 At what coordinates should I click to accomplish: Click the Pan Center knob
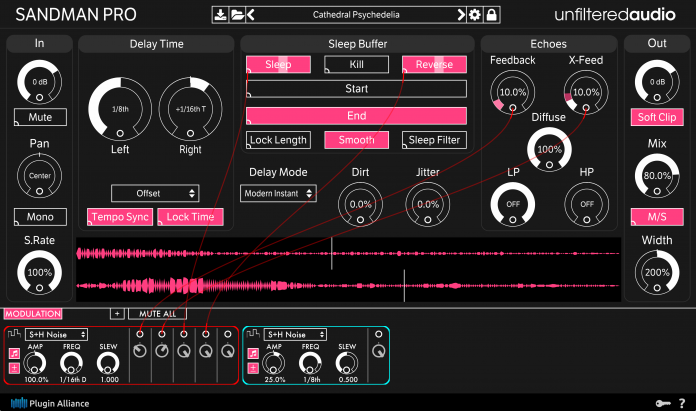click(40, 176)
